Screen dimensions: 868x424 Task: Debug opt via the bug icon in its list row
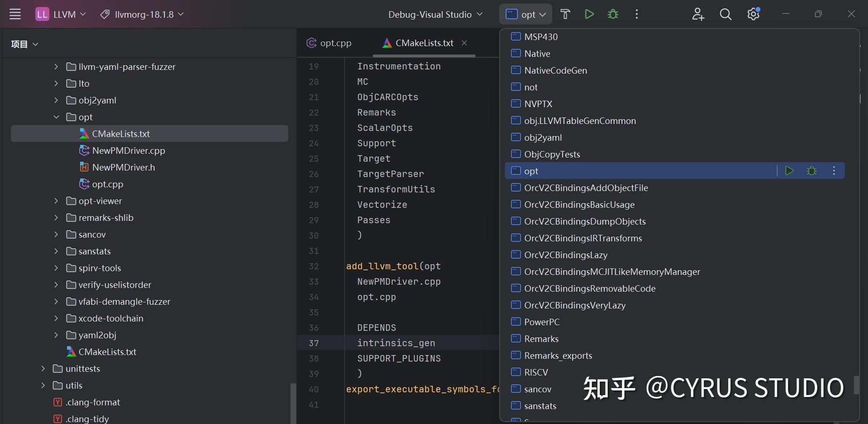812,171
